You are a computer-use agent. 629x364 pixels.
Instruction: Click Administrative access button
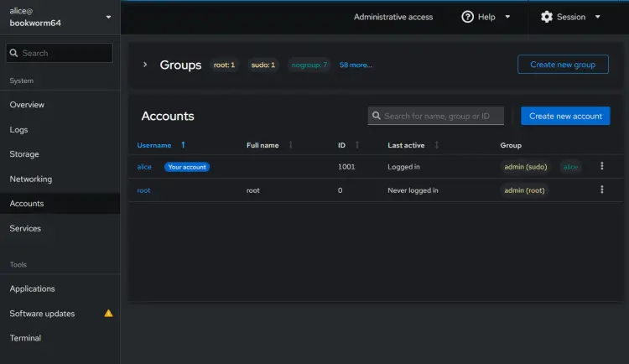(x=393, y=17)
